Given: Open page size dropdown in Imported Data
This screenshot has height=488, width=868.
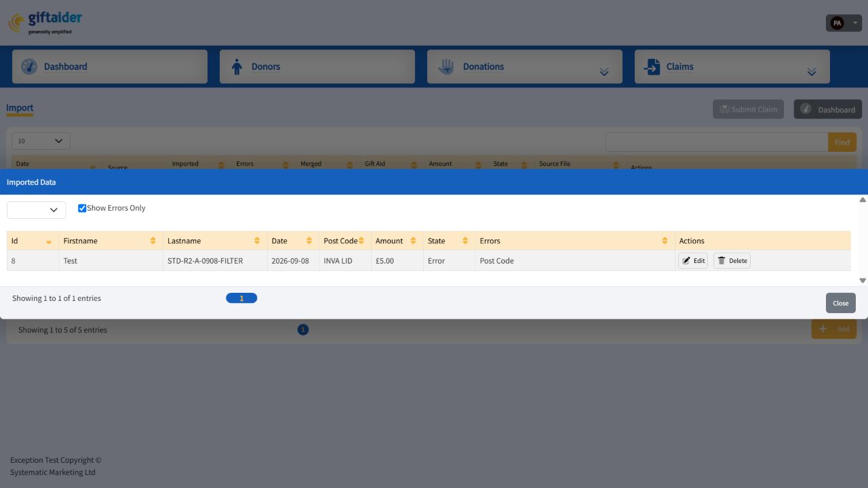Looking at the screenshot, I should pos(37,210).
